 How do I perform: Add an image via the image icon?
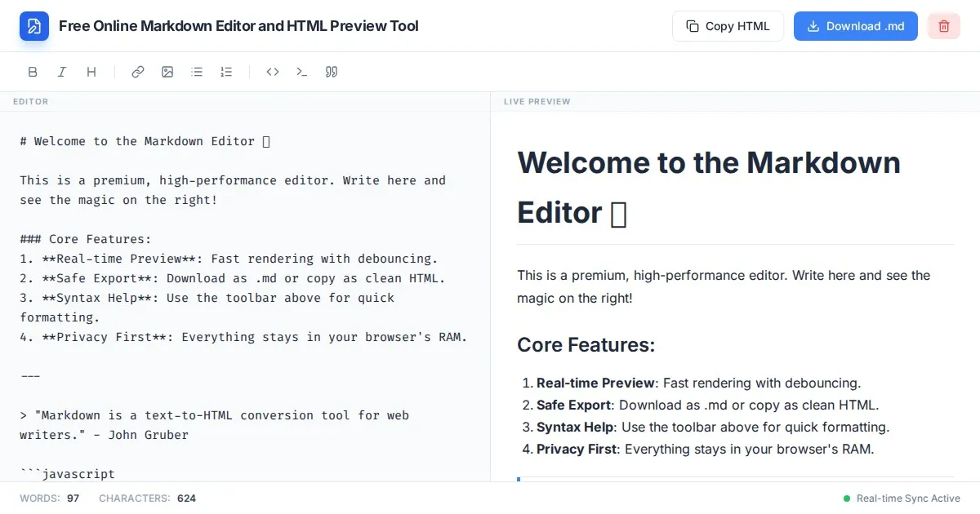click(x=167, y=72)
